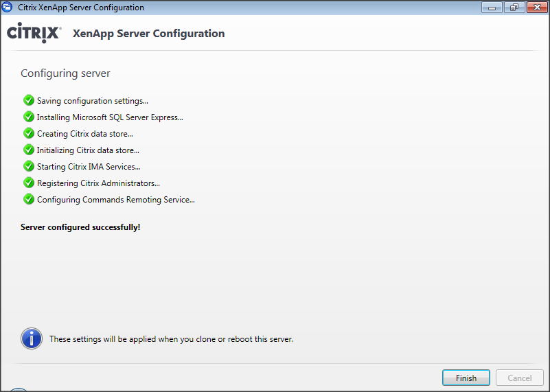Close the Citrix XenApp Server Configuration window
Screen dimensions: 550x392
click(x=534, y=8)
